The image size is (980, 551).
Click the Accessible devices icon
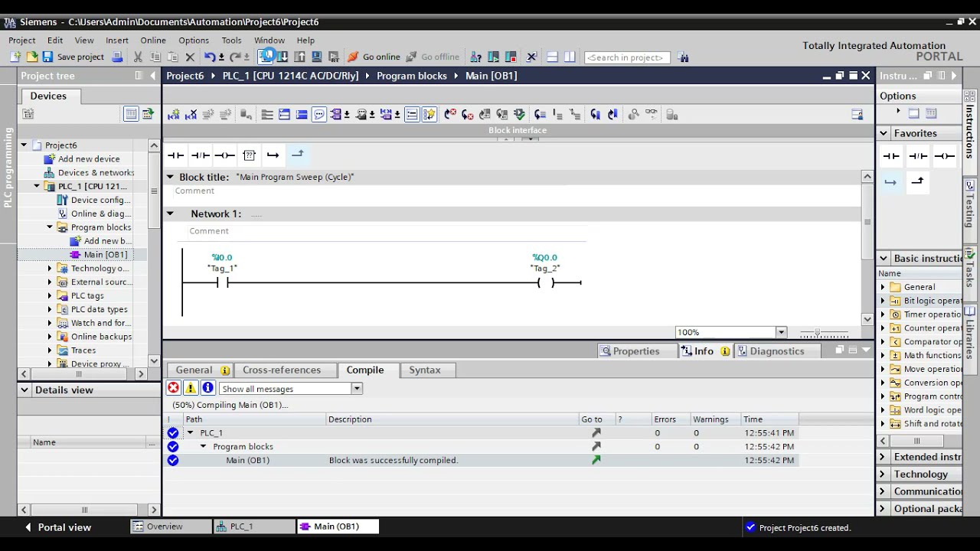pyautogui.click(x=476, y=57)
